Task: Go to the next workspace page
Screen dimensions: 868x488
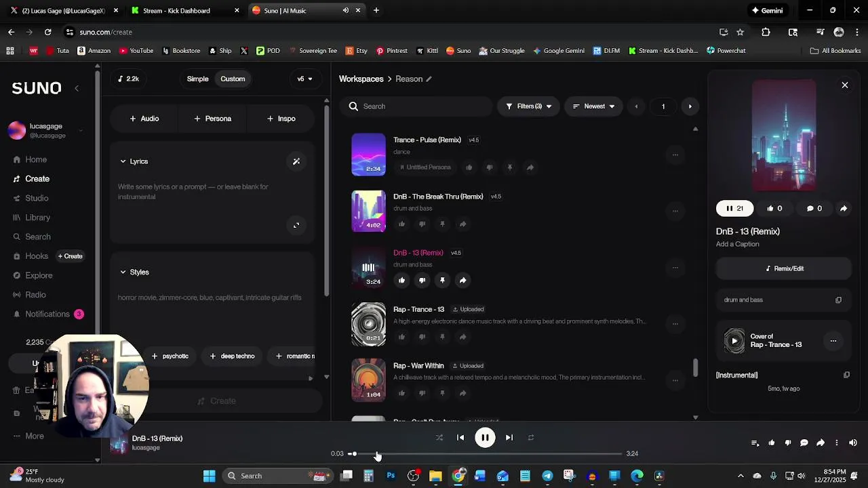Action: pos(690,106)
